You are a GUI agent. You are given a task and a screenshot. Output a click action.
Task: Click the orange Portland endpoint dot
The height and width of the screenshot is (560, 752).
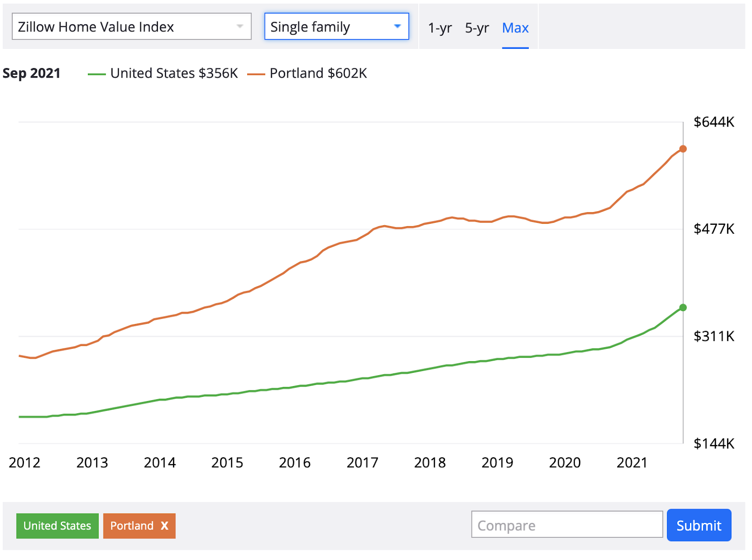pyautogui.click(x=683, y=149)
